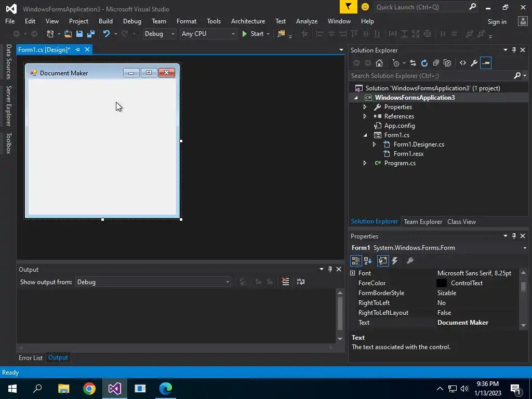Toggle the pin on the Form1.cs [Design] tab
532x399 pixels.
77,49
